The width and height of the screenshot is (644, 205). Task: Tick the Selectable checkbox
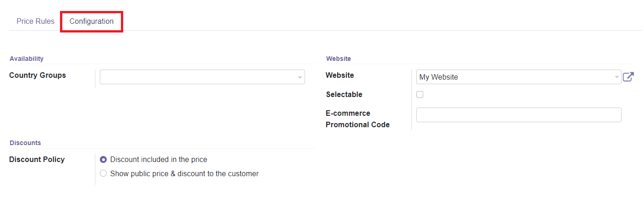420,95
